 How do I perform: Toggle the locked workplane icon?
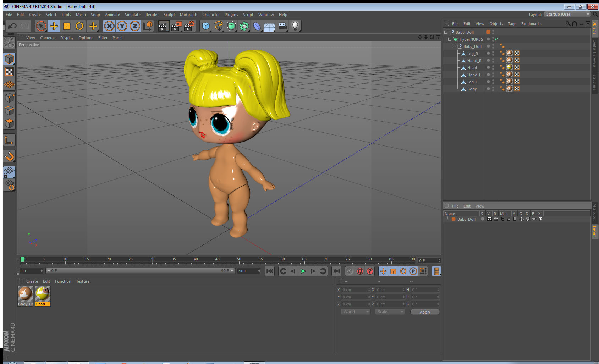[9, 172]
